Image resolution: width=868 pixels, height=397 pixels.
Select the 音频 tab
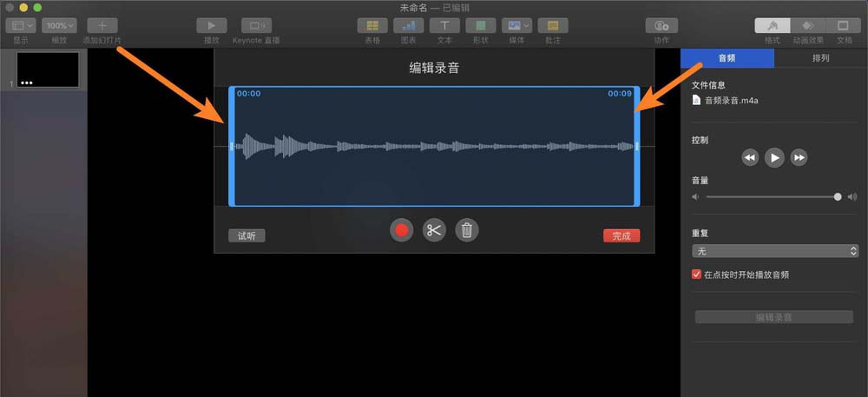pos(727,58)
